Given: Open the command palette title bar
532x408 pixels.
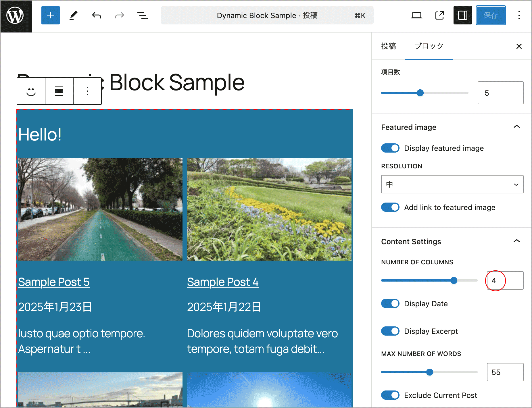Looking at the screenshot, I should (267, 15).
